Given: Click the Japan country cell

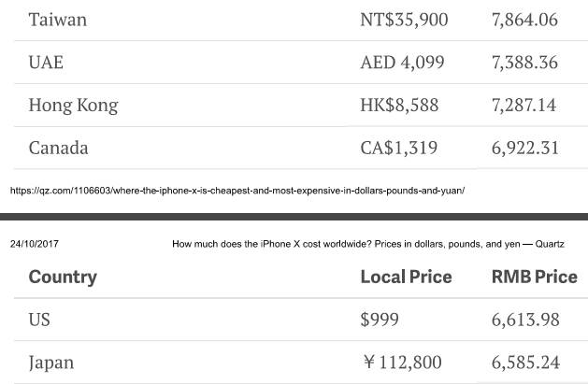Looking at the screenshot, I should pos(51,363).
